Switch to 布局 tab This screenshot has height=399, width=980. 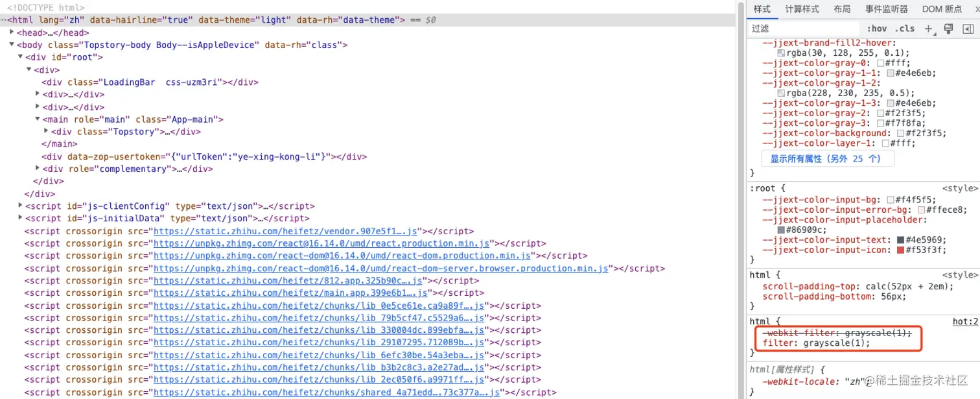pos(842,9)
